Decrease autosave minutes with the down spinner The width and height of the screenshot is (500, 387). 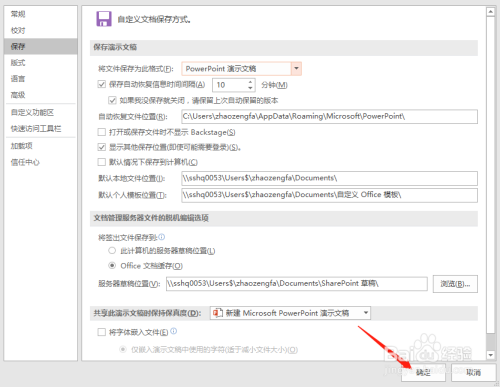coord(251,88)
